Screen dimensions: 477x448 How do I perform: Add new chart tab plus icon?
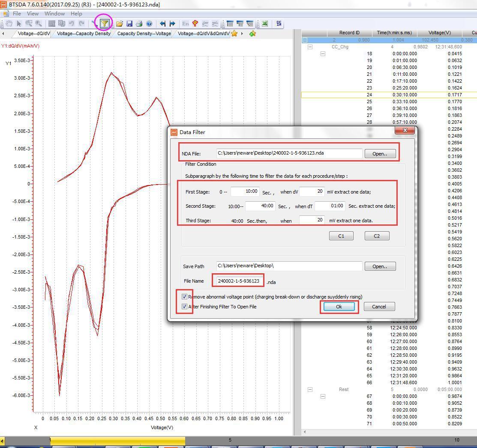[x=252, y=34]
